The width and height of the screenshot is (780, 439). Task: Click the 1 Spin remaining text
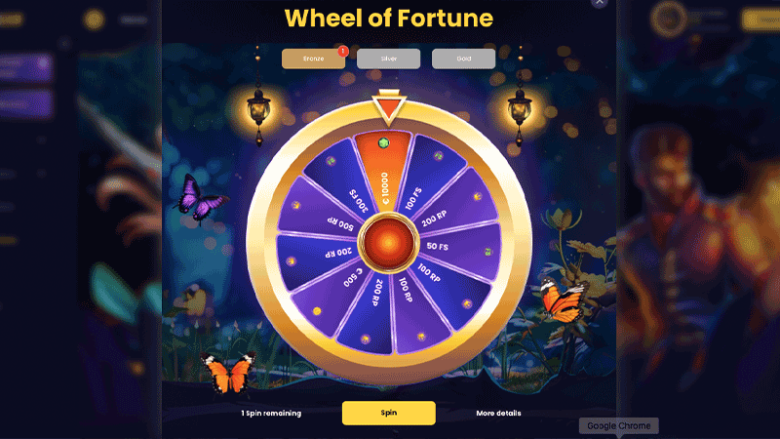[x=271, y=413]
